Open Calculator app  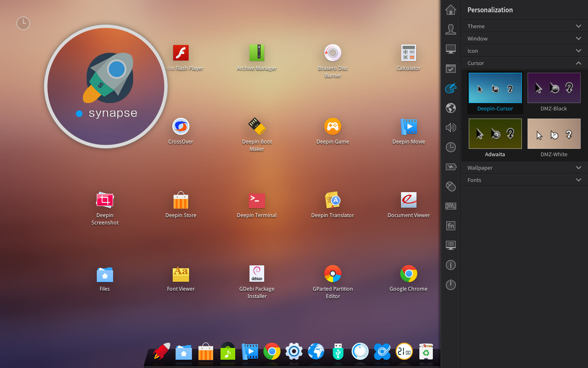(x=409, y=53)
